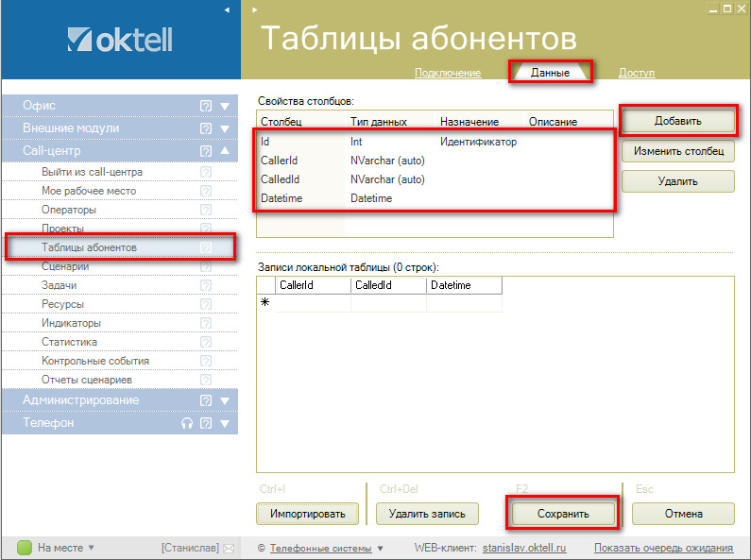
Task: Open the Показать очередь ожидания link
Action: point(663,548)
